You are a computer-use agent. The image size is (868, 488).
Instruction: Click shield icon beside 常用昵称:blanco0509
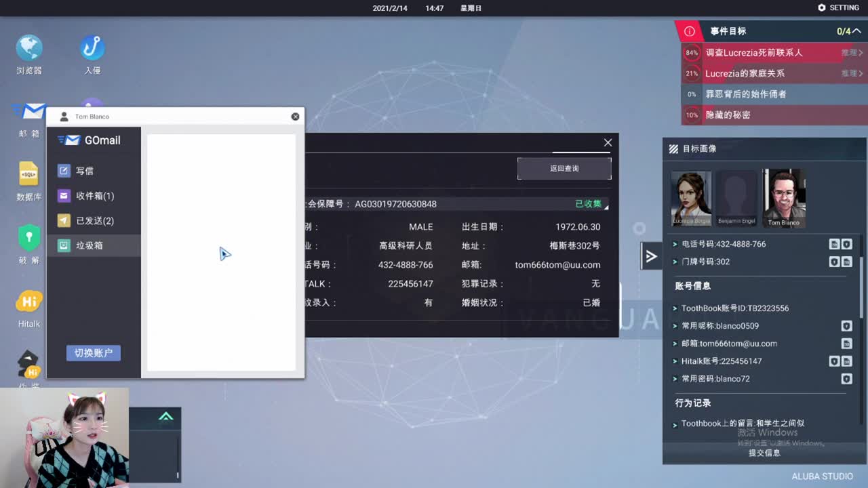[846, 326]
